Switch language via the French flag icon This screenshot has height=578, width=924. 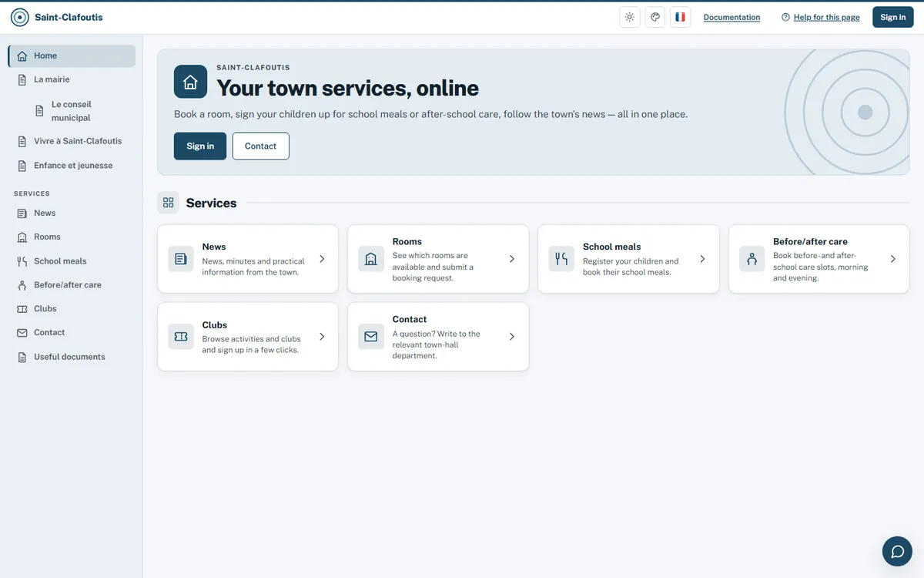(680, 17)
